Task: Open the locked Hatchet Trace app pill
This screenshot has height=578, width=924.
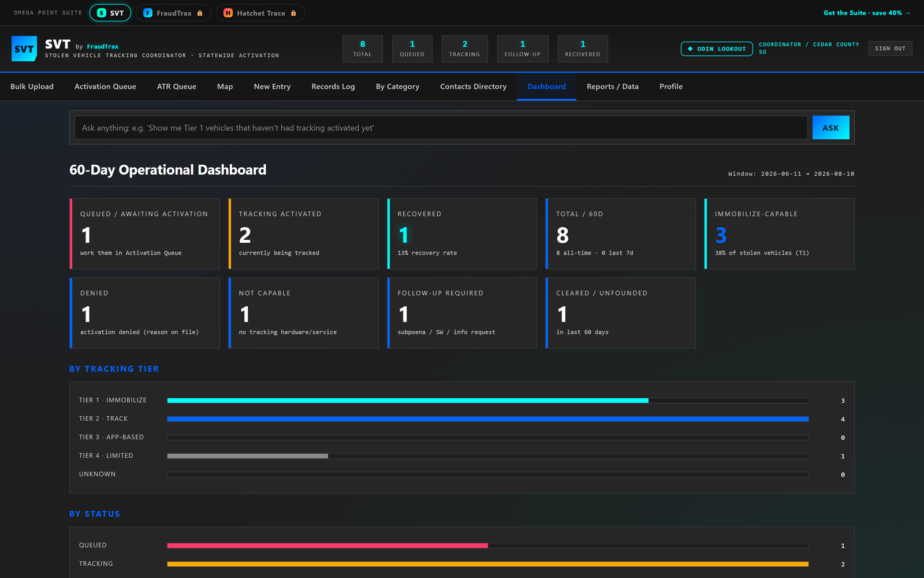Action: [x=260, y=13]
